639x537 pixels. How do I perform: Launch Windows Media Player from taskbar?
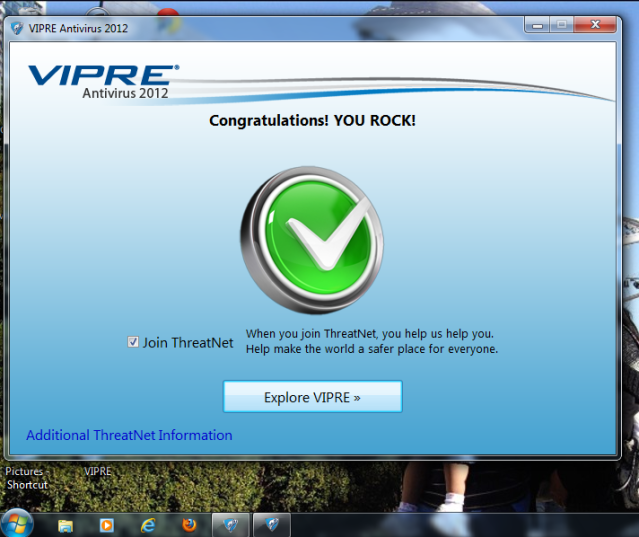[x=106, y=525]
